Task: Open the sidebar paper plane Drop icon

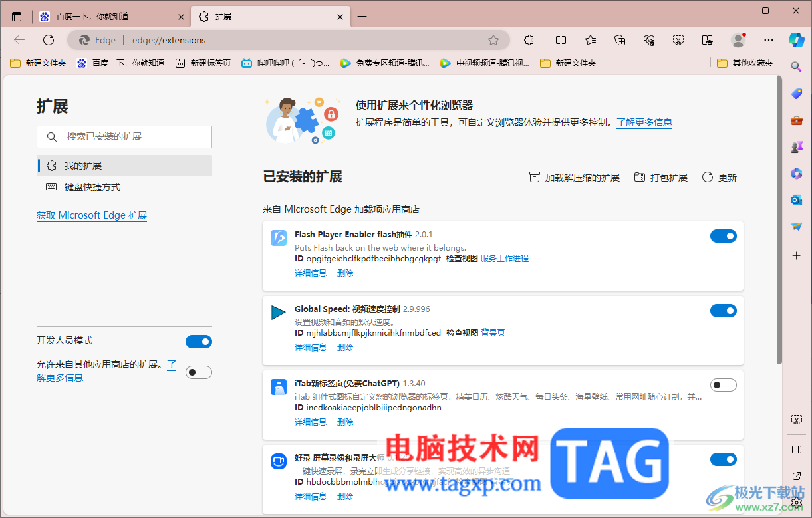Action: 796,227
